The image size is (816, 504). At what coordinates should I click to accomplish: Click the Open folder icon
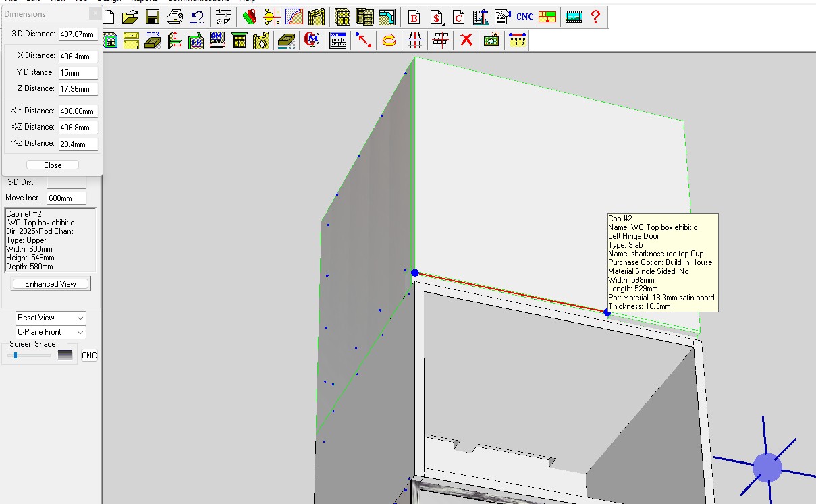(x=130, y=17)
